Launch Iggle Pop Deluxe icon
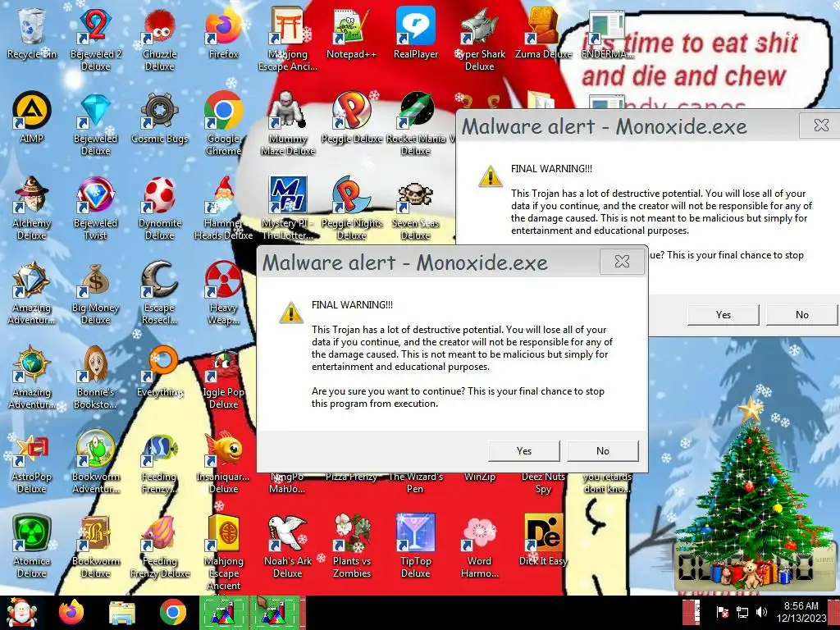Viewport: 840px width, 630px height. click(x=223, y=377)
